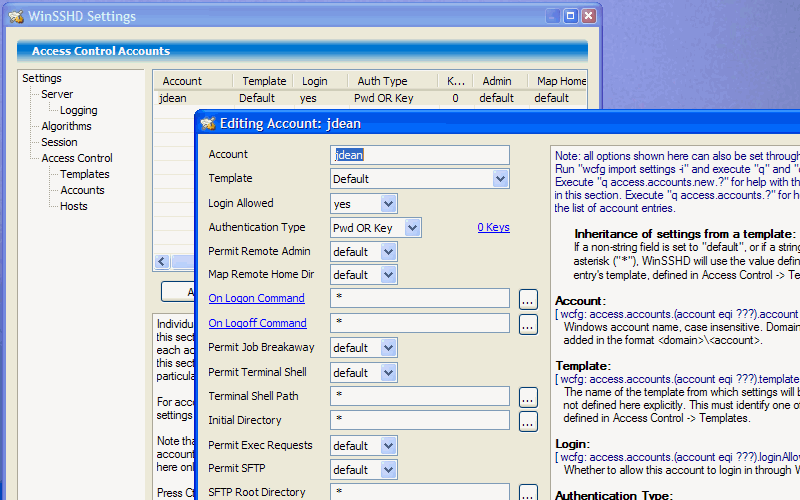Open the Map Remote Home Dir dropdown
Image resolution: width=800 pixels, height=500 pixels.
388,275
